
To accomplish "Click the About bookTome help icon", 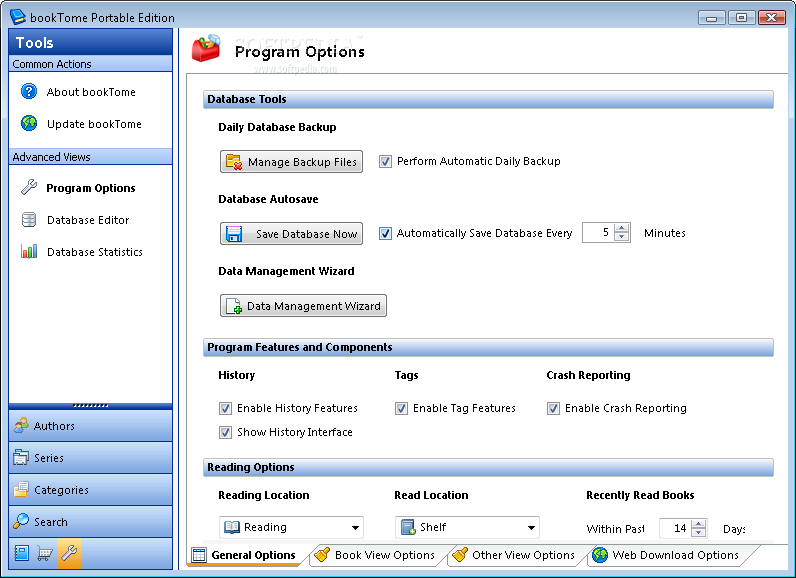I will tap(29, 91).
